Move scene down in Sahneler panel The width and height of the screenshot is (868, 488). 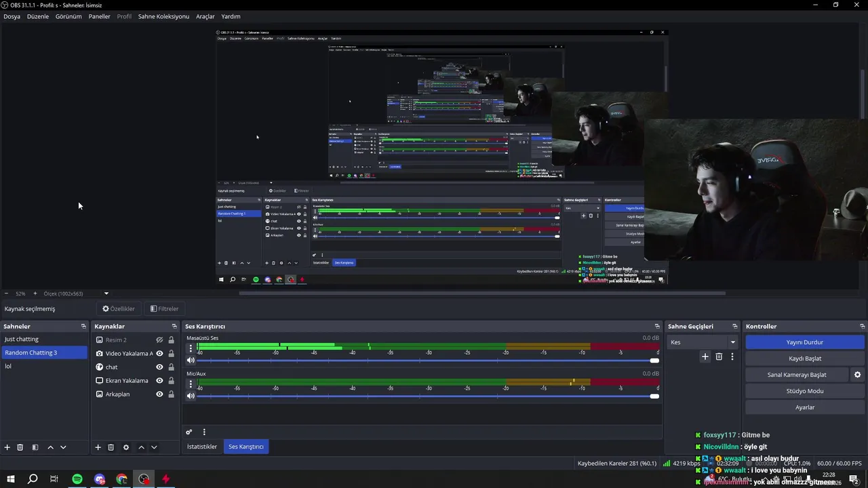click(63, 447)
